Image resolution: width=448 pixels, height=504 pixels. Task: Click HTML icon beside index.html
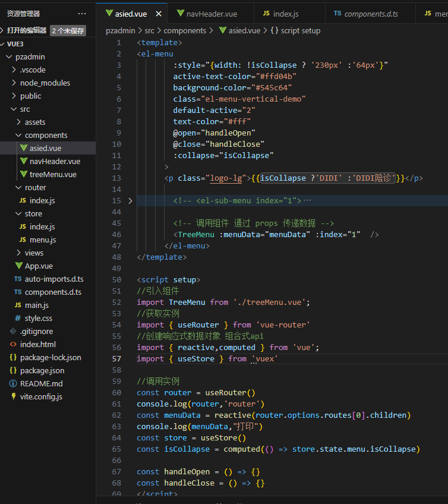coord(13,344)
